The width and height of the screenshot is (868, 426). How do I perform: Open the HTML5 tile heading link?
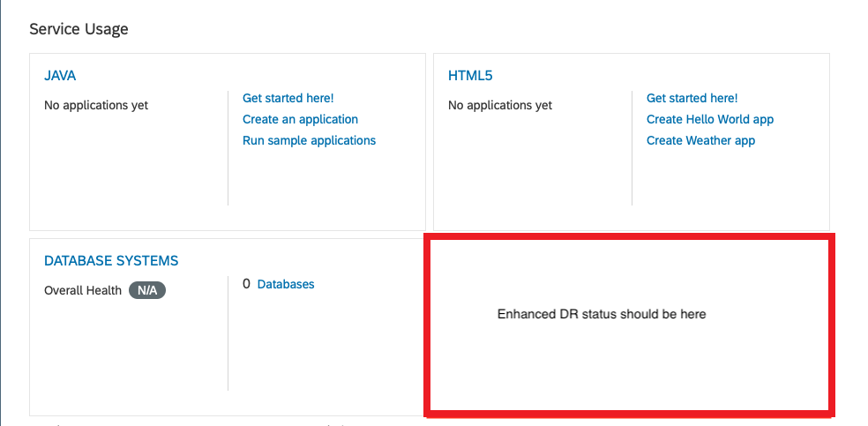[470, 76]
